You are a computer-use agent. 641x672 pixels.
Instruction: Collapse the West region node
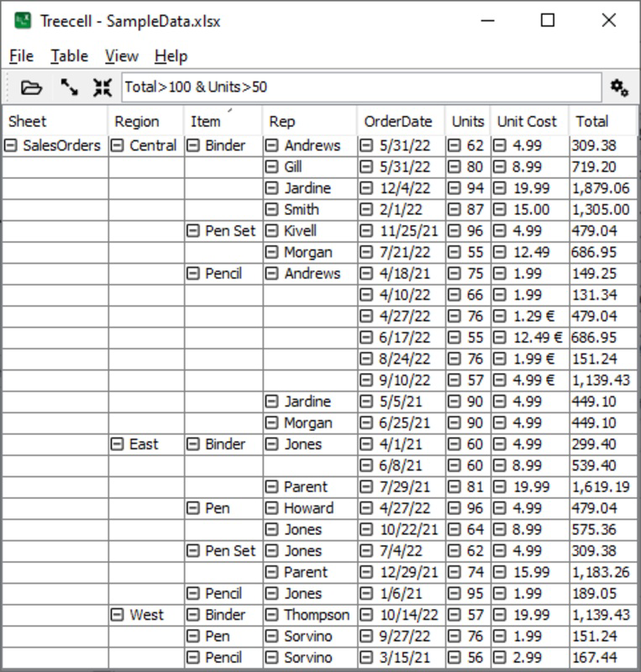(117, 615)
